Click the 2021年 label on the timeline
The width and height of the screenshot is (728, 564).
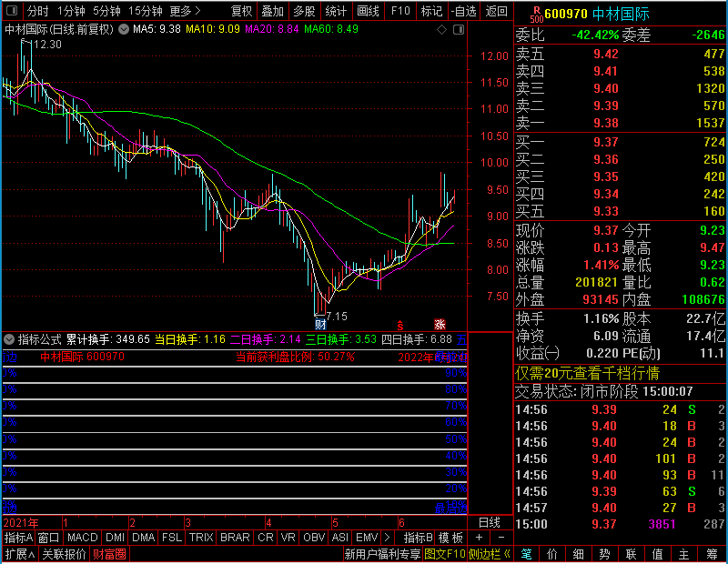[x=21, y=523]
